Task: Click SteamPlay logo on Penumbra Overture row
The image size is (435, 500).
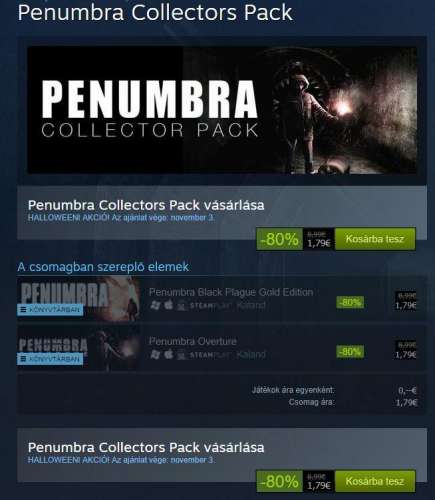Action: point(210,355)
